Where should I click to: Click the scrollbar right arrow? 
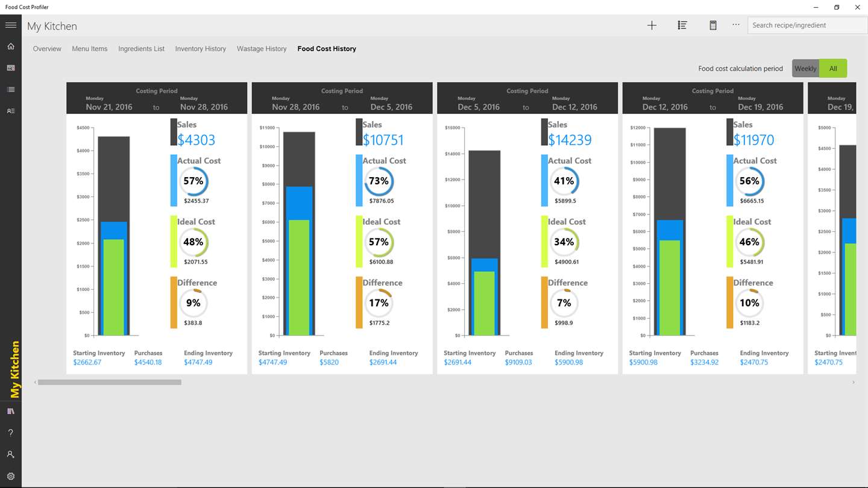(x=854, y=382)
